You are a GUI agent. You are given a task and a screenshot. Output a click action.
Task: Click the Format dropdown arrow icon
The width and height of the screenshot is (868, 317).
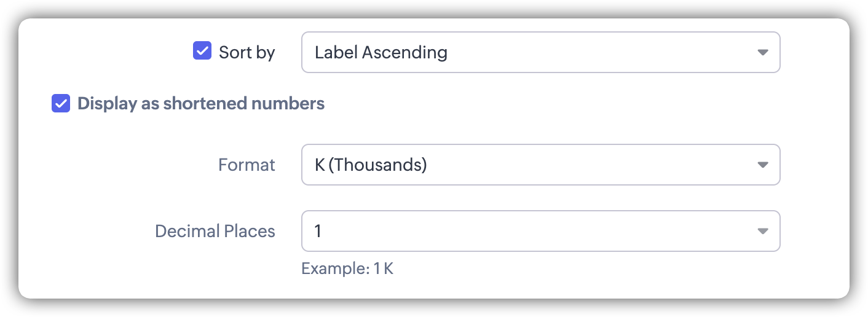[x=762, y=165]
